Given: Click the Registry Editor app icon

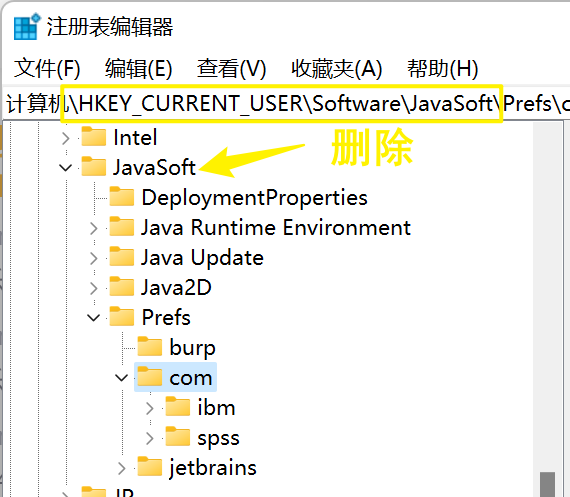Looking at the screenshot, I should coord(27,27).
